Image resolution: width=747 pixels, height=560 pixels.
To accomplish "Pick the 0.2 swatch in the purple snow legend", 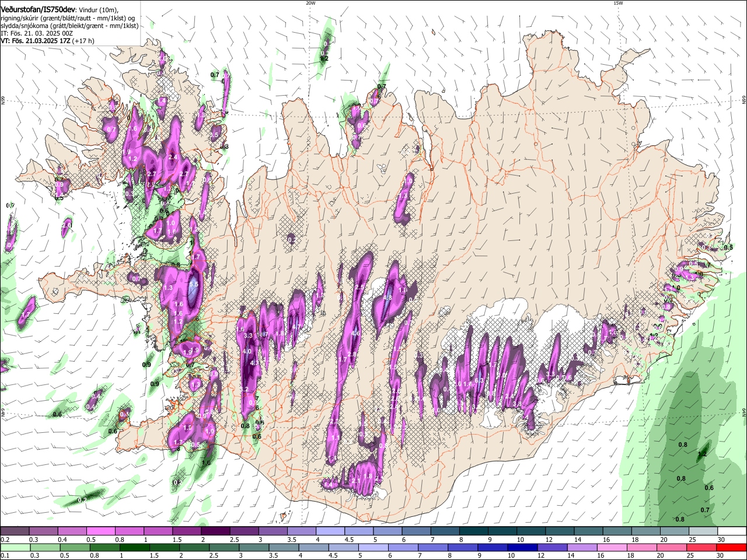I will tap(15, 531).
